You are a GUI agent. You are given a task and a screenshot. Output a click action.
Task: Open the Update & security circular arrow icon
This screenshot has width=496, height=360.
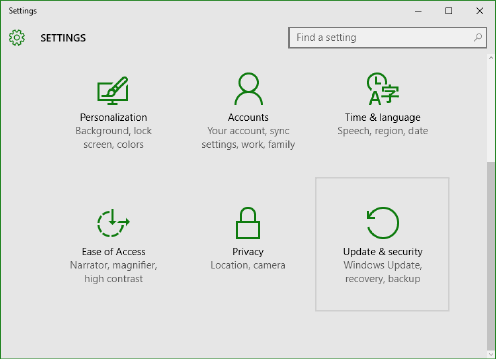pos(383,223)
